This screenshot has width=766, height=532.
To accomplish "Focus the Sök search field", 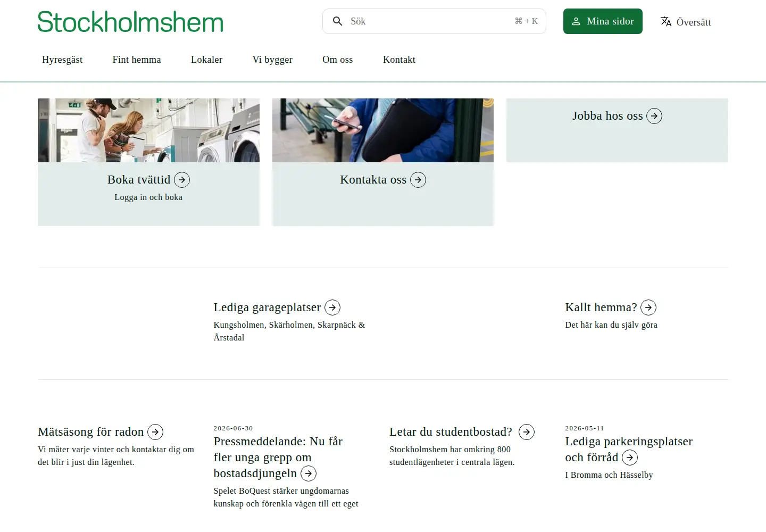I will [x=434, y=21].
